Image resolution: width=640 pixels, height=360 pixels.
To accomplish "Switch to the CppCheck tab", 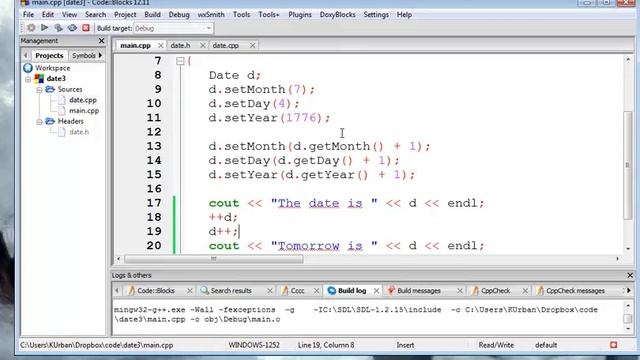I will point(495,291).
